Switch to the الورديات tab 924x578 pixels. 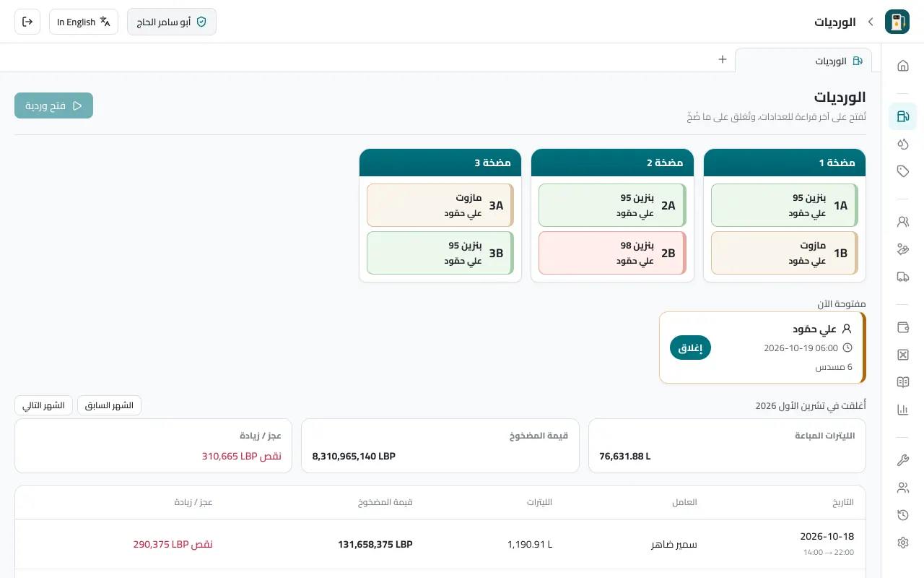[x=803, y=61]
